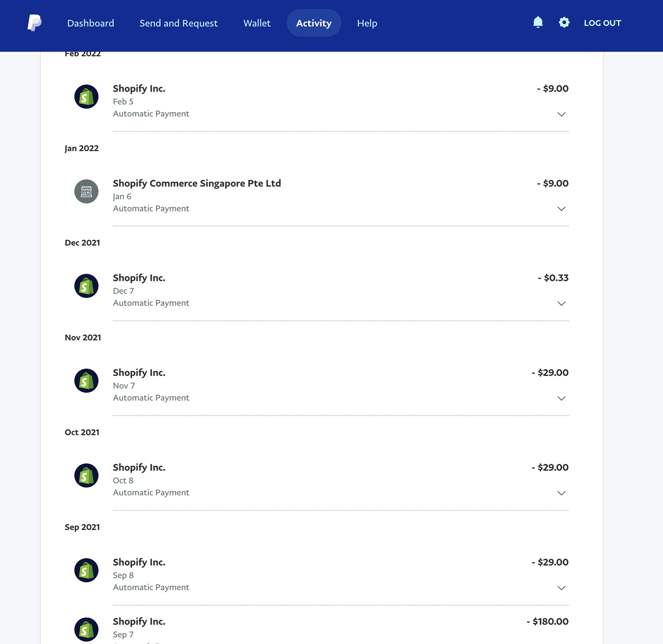Click the Shopify icon on the Feb 5 payment
Screen dimensions: 663x644
[86, 96]
